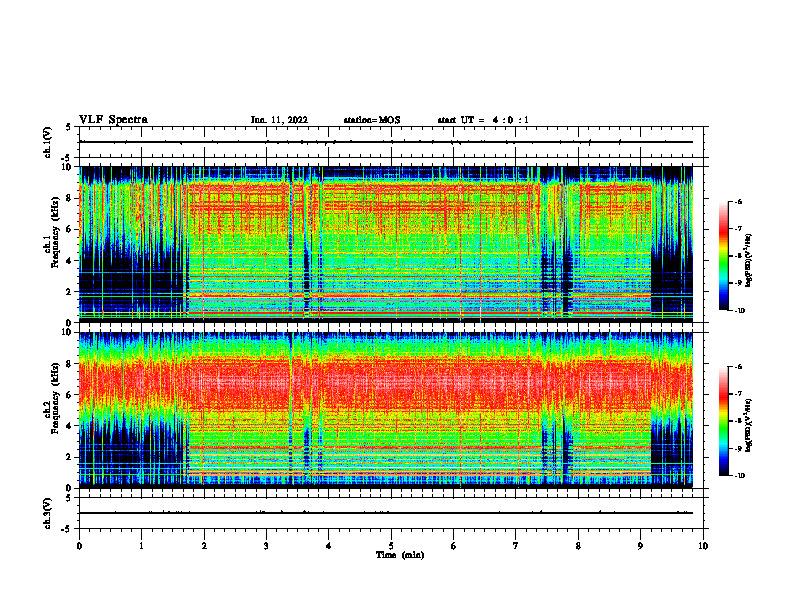Click the ch.1 "Frequency (kHz)" axis label
Viewport: 792px width, 612px height.
point(58,233)
